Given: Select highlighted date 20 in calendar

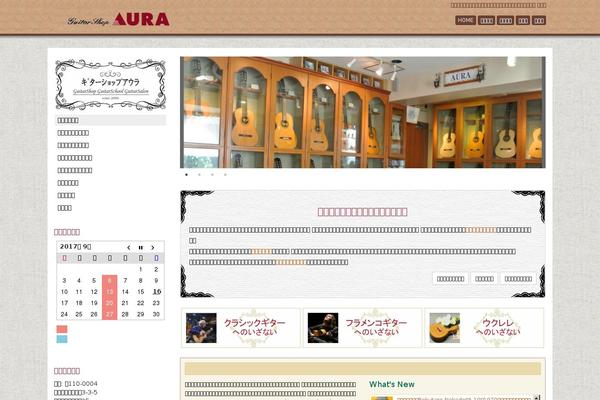Looking at the screenshot, I should (109, 303).
